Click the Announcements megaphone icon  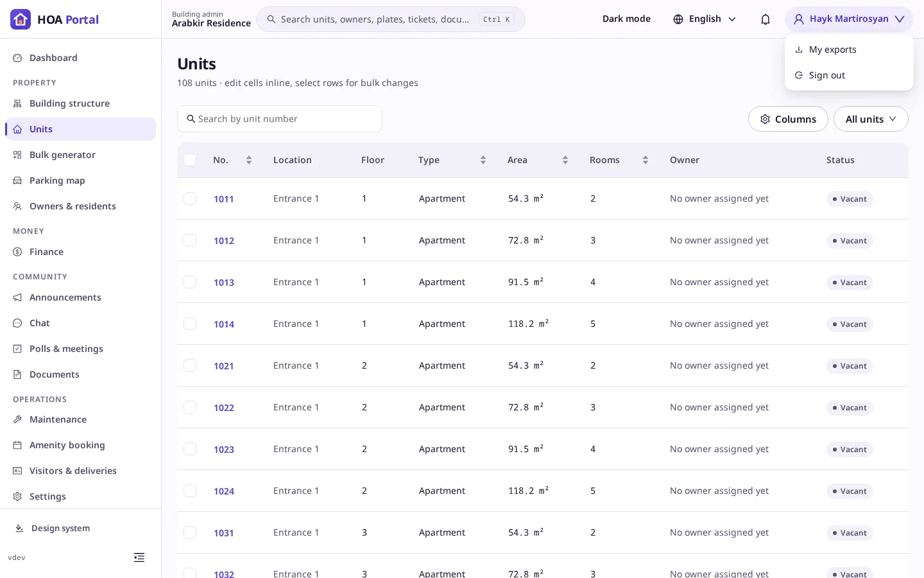coord(17,297)
